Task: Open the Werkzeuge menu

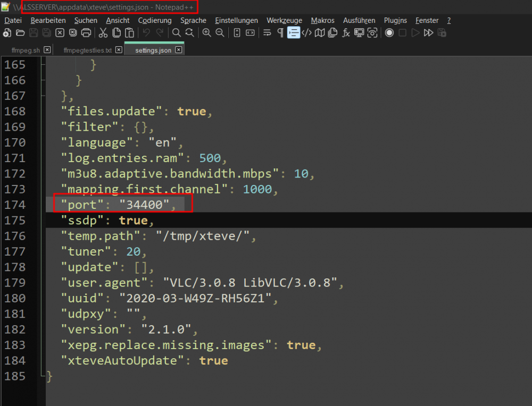Action: pos(284,20)
